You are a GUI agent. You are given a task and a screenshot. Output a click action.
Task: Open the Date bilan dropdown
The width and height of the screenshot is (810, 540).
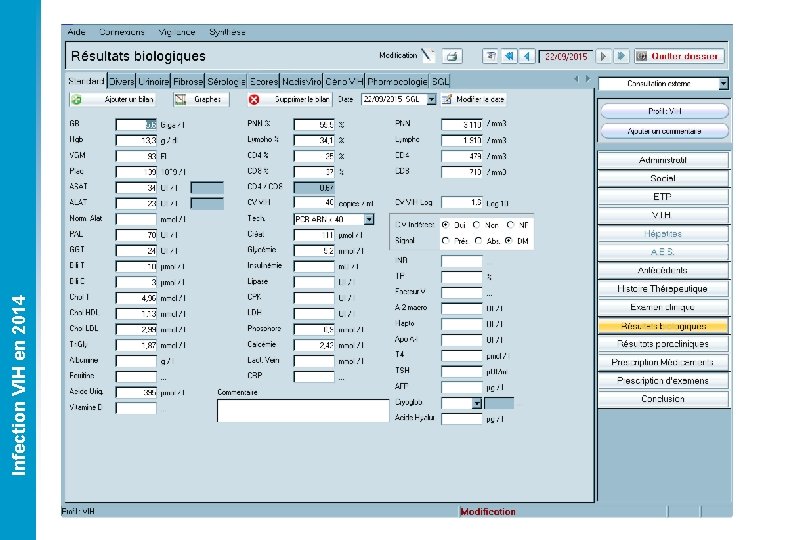pos(431,99)
